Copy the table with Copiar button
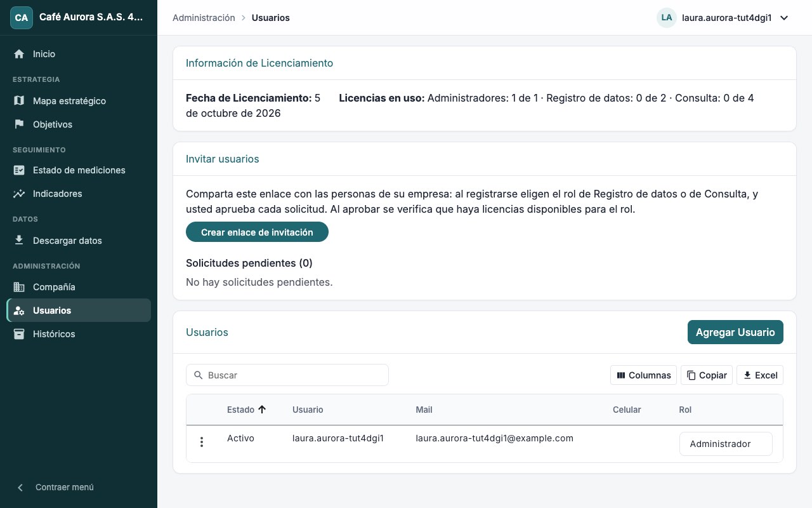The width and height of the screenshot is (812, 508). pos(707,375)
